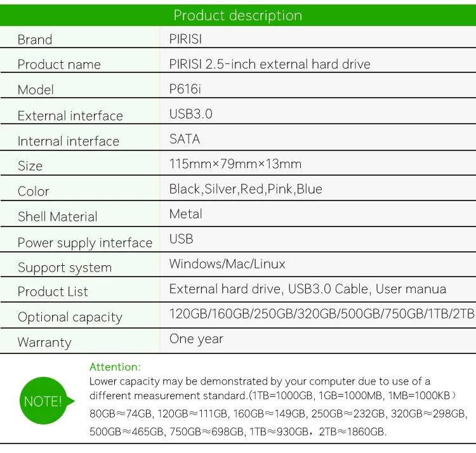The width and height of the screenshot is (476, 453).
Task: Select the Product List contents text
Action: (308, 289)
